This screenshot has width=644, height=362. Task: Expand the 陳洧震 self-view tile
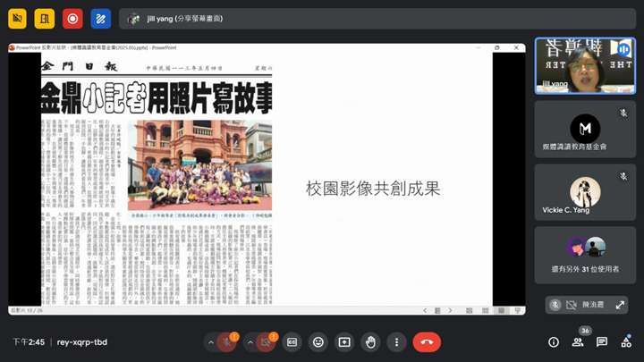coord(620,305)
